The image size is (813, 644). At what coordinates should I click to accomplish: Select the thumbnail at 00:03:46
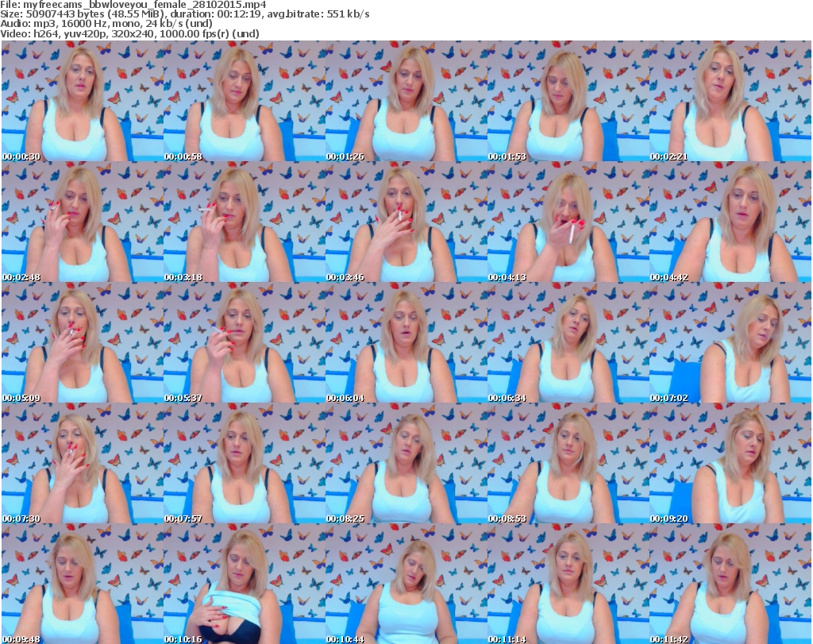406,222
